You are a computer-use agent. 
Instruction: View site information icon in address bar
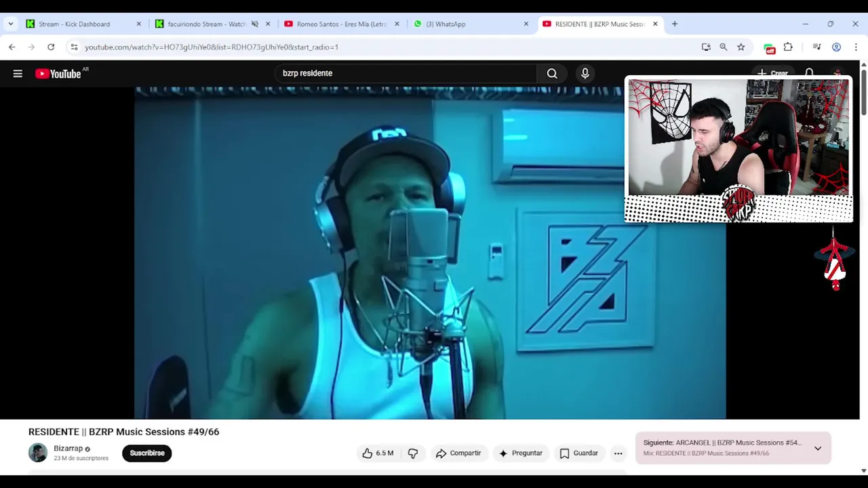point(74,47)
